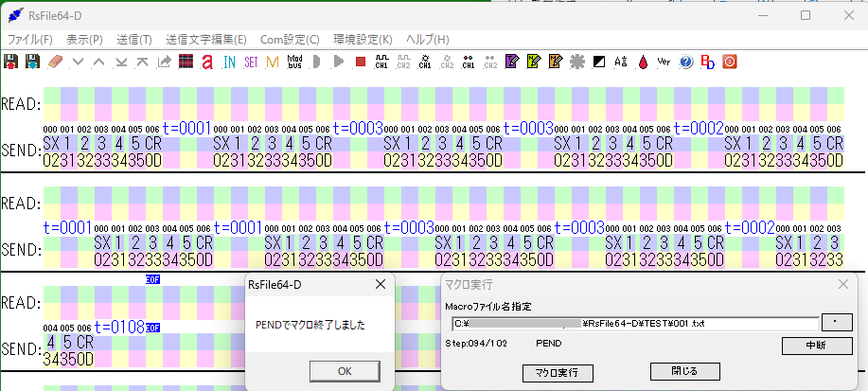Image resolution: width=868 pixels, height=391 pixels.
Task: Open the ファイル(F) menu
Action: coord(30,40)
